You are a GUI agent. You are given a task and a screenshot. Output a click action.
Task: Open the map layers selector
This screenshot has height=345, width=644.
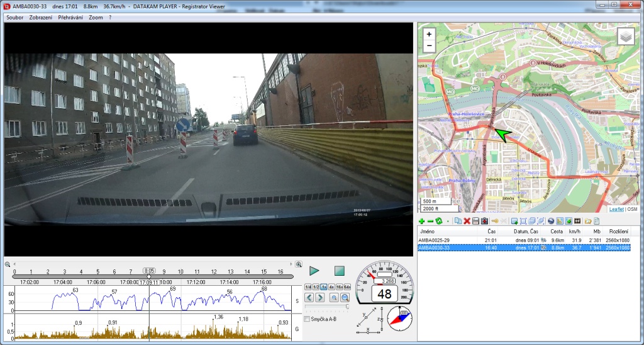(625, 37)
